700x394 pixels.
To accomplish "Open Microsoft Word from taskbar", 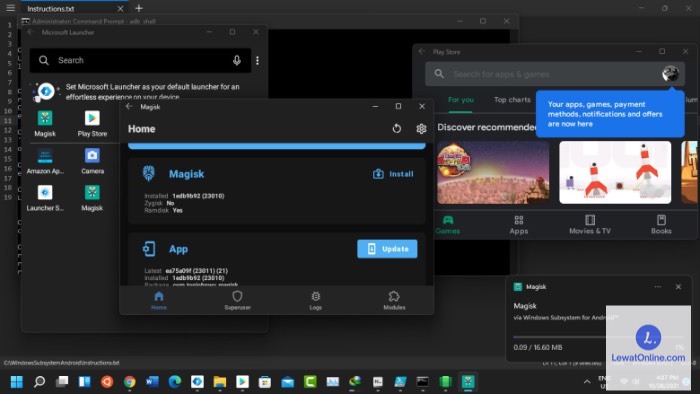I will 152,382.
